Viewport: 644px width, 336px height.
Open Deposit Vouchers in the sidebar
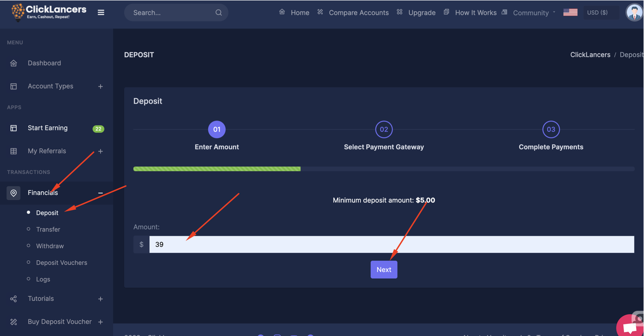point(61,263)
